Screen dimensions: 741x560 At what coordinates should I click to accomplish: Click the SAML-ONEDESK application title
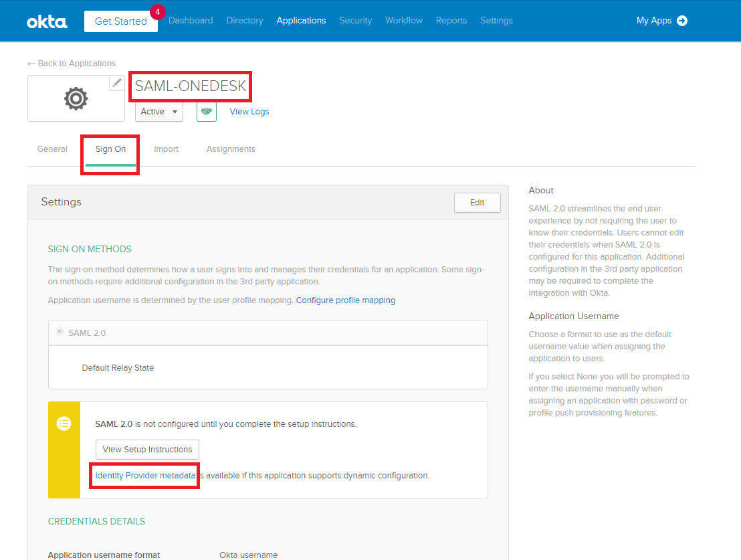(x=191, y=86)
